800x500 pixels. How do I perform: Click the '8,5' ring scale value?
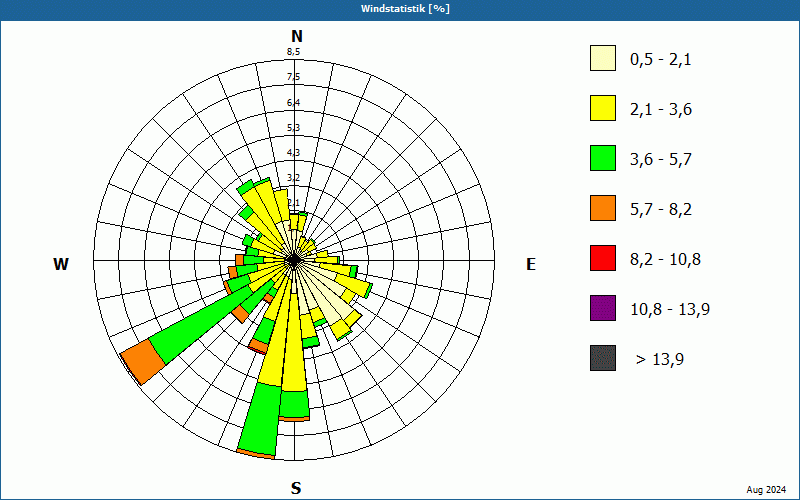coord(293,52)
